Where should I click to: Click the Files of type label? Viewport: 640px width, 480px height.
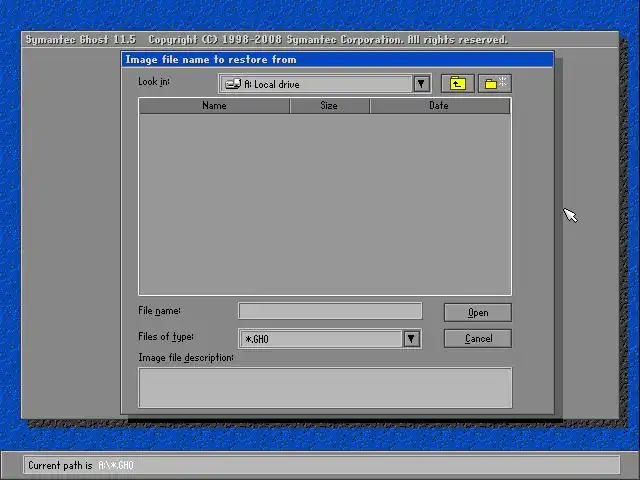point(166,337)
